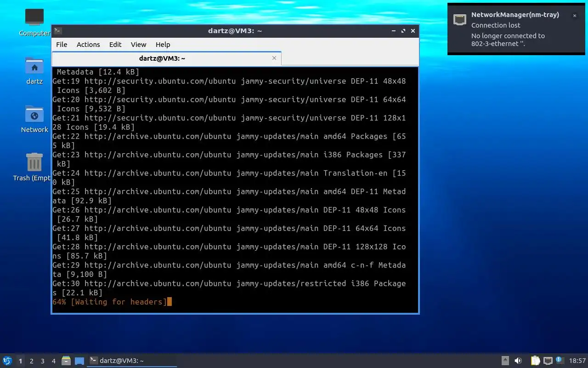Image resolution: width=588 pixels, height=368 pixels.
Task: Click the Get:27 DEP-11 64x64 Icons line
Action: [x=229, y=233]
